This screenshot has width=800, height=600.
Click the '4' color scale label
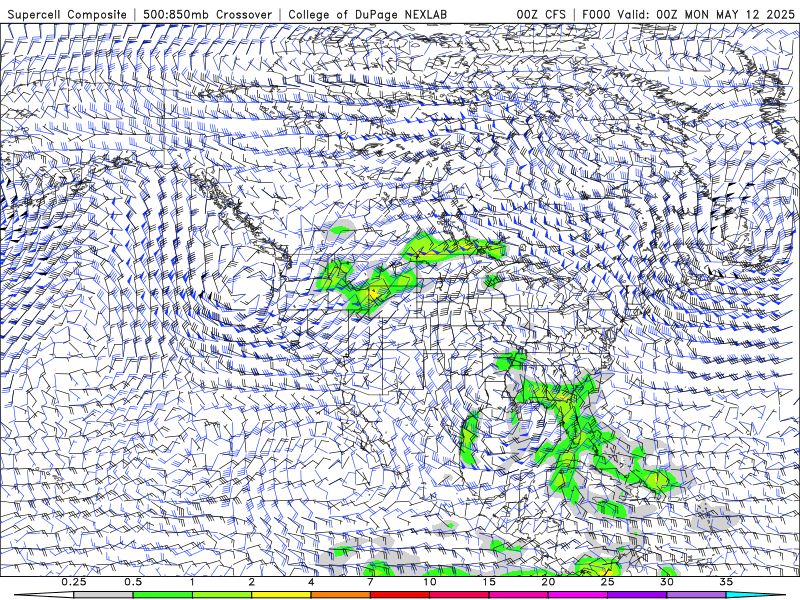(x=311, y=582)
